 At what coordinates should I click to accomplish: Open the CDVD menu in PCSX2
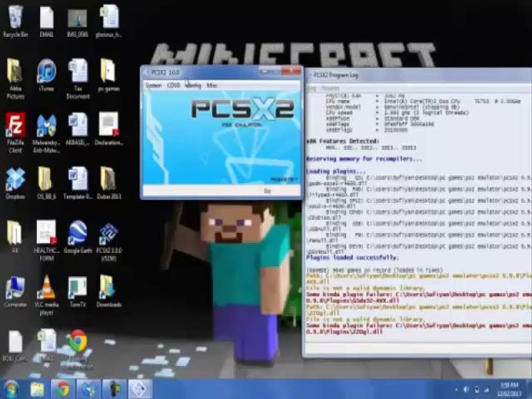point(173,85)
